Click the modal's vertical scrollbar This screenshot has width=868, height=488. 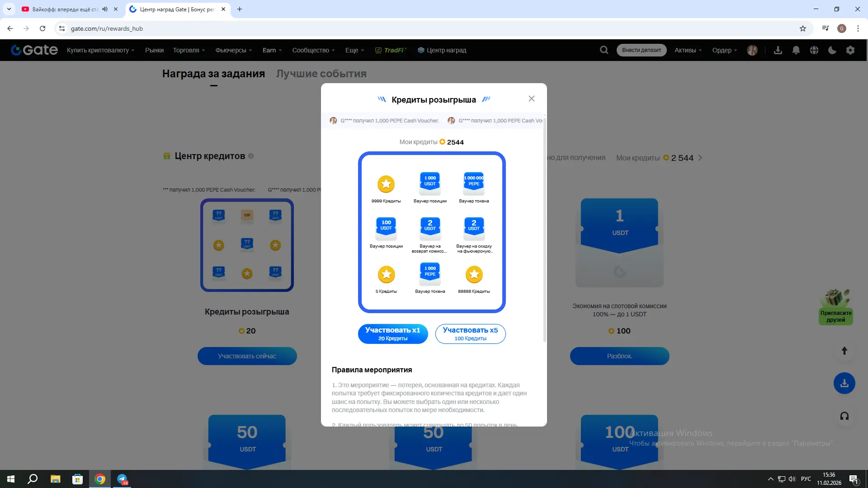click(544, 226)
